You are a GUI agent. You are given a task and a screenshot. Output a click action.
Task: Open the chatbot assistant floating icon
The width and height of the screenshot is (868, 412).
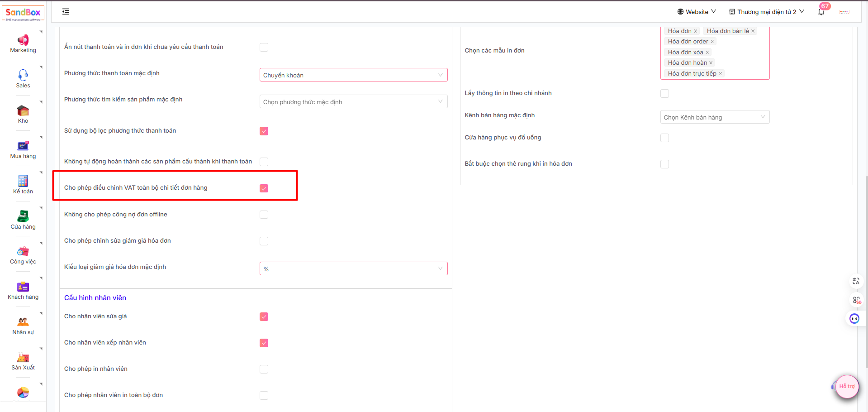tap(854, 319)
